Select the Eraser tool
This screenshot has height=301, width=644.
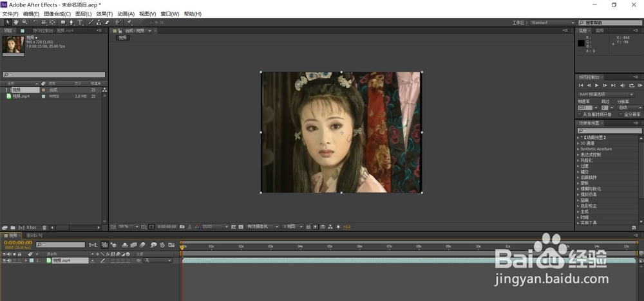(107, 22)
